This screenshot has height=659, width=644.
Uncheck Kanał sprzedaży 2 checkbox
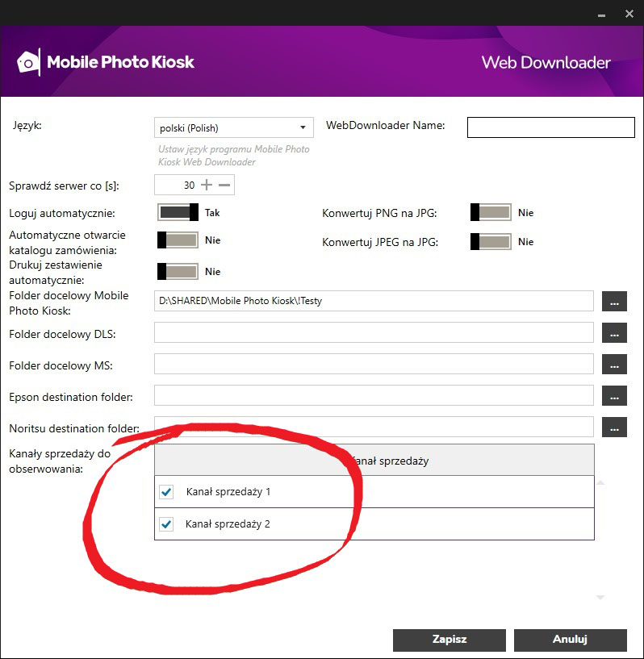(x=166, y=524)
